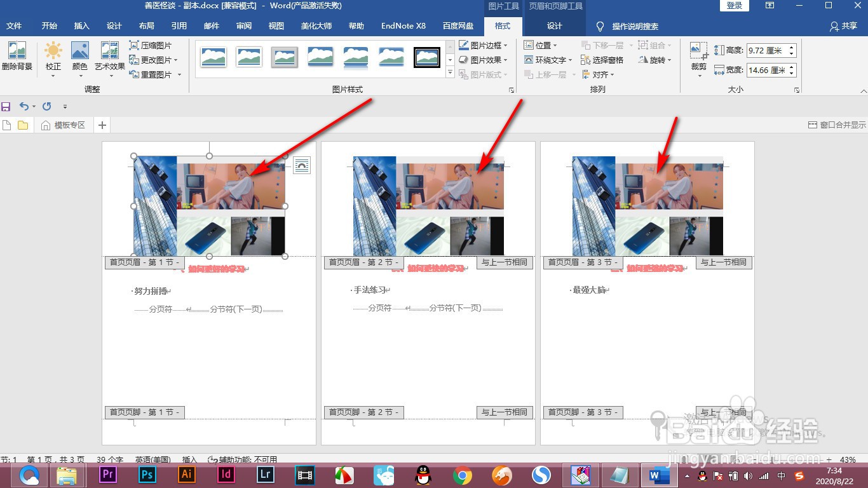Image resolution: width=868 pixels, height=488 pixels.
Task: Click Compress Pictures (压缩图片)
Action: 151,46
